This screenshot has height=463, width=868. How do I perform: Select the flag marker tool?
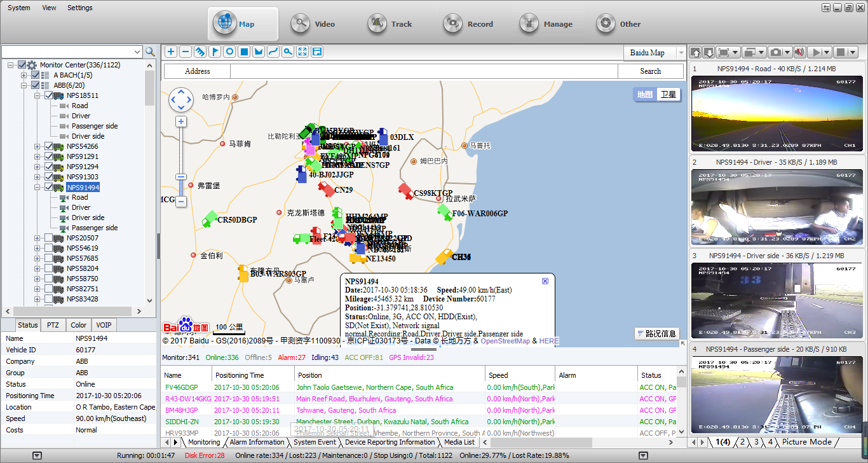[x=215, y=52]
